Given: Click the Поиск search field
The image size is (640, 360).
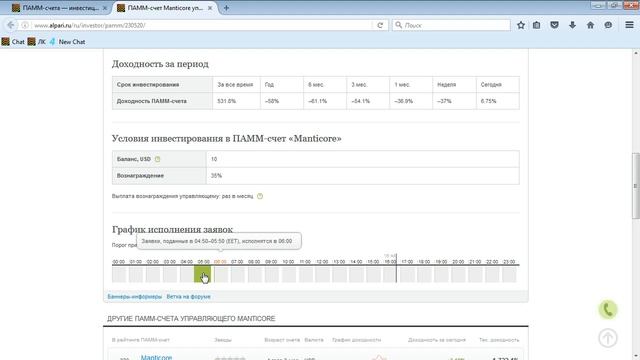Looking at the screenshot, I should click(451, 25).
